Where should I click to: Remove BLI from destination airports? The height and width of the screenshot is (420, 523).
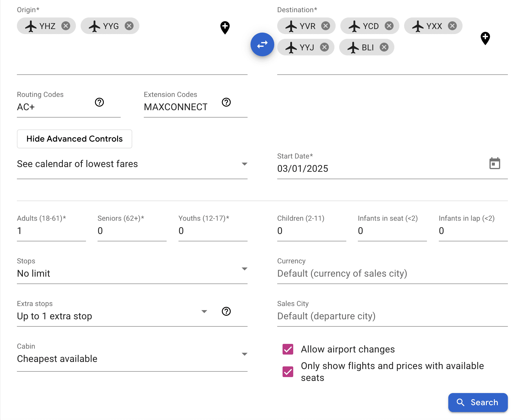tap(384, 47)
